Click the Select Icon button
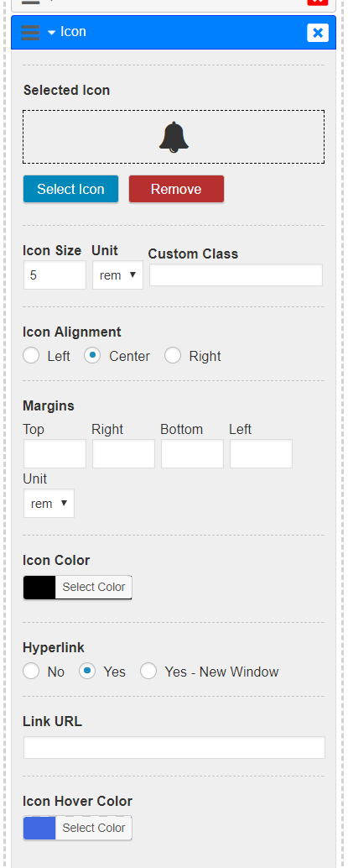Image resolution: width=348 pixels, height=868 pixels. [x=70, y=190]
